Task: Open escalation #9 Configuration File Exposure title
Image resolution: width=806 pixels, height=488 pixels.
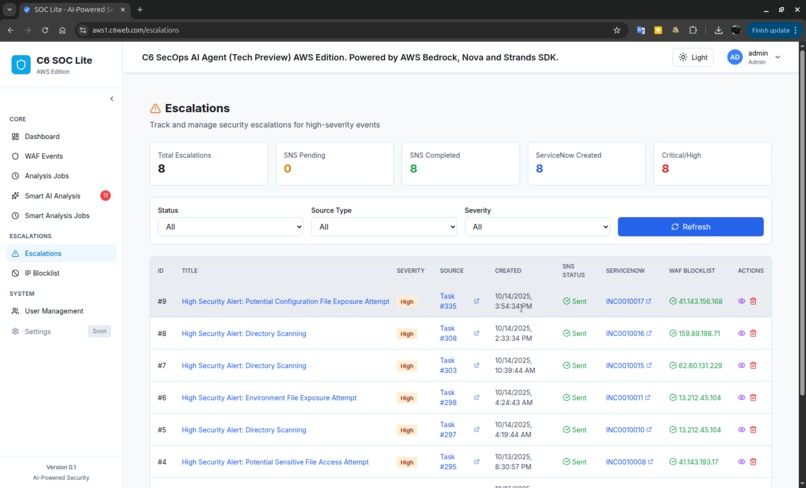Action: pyautogui.click(x=285, y=301)
